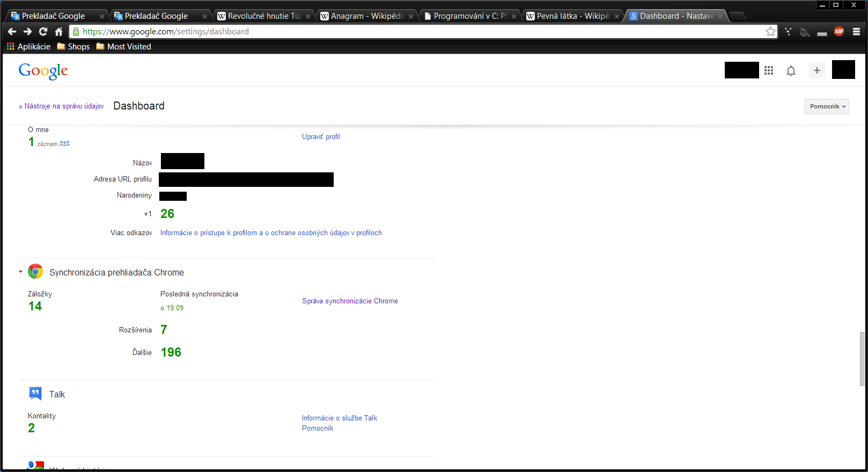Click the Chrome logo in the sync section
868x472 pixels.
pos(35,272)
